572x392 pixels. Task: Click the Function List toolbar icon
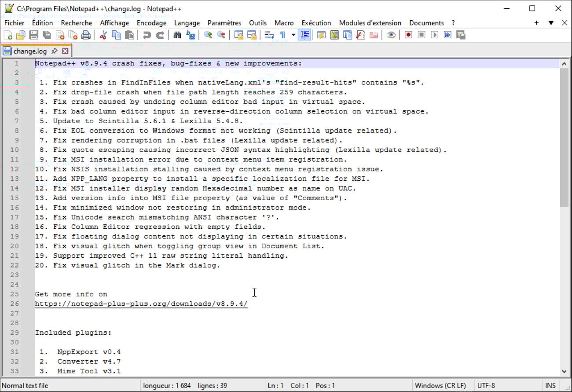[x=361, y=35]
